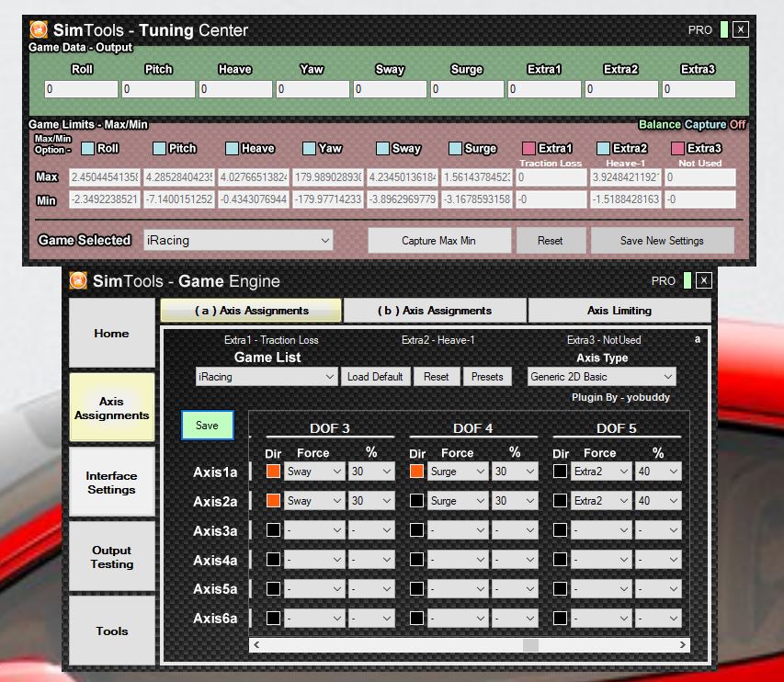The width and height of the screenshot is (784, 682).
Task: Click Presets button
Action: (487, 377)
